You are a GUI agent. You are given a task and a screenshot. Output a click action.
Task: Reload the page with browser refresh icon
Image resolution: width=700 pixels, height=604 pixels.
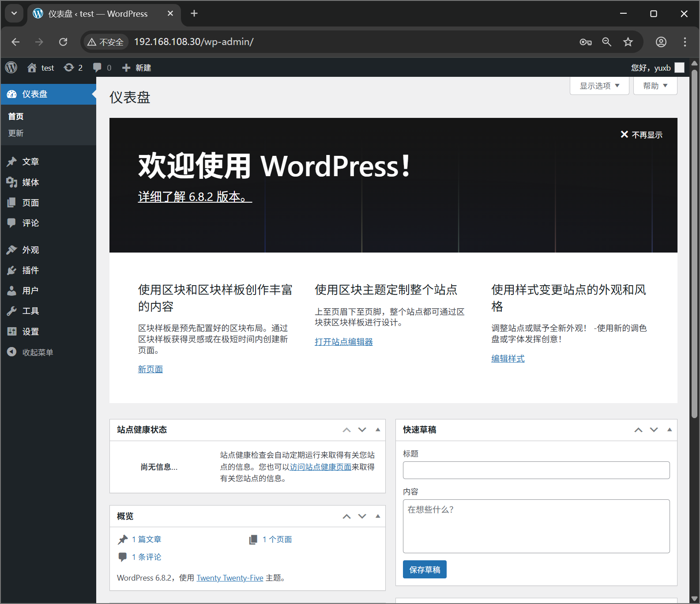click(x=63, y=42)
